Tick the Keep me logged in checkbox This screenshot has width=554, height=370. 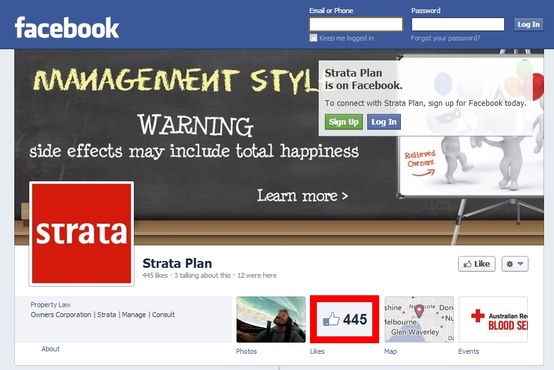click(x=313, y=38)
